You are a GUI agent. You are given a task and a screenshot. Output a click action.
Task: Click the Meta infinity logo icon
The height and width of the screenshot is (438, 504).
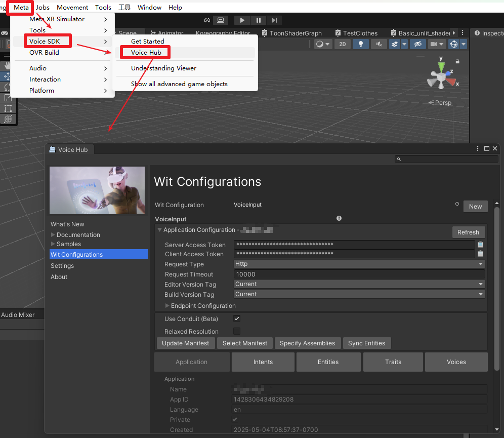tap(207, 20)
